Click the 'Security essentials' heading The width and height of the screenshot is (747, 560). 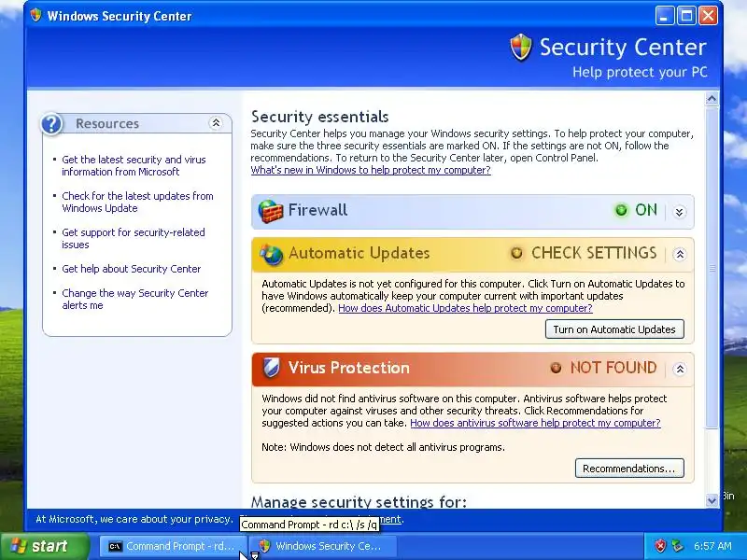pyautogui.click(x=319, y=117)
